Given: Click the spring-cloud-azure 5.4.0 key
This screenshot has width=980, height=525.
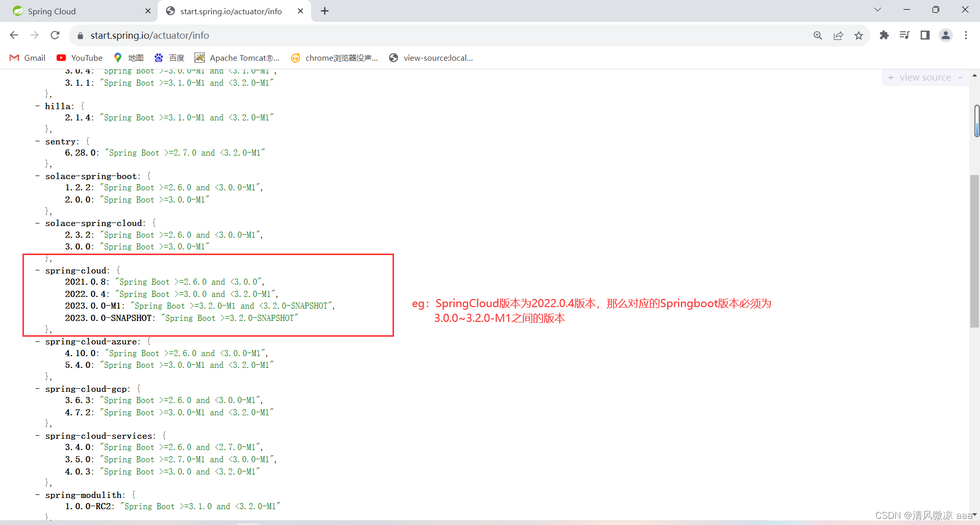Looking at the screenshot, I should tap(78, 365).
